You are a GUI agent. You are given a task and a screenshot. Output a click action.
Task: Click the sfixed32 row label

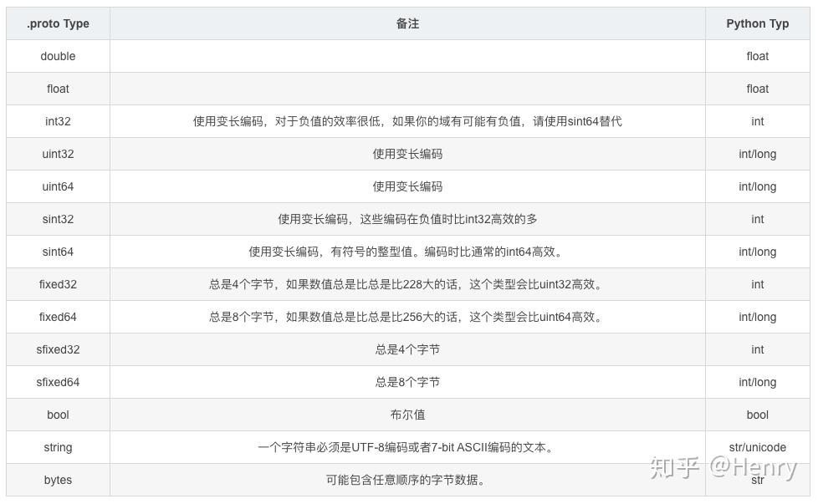coord(57,349)
